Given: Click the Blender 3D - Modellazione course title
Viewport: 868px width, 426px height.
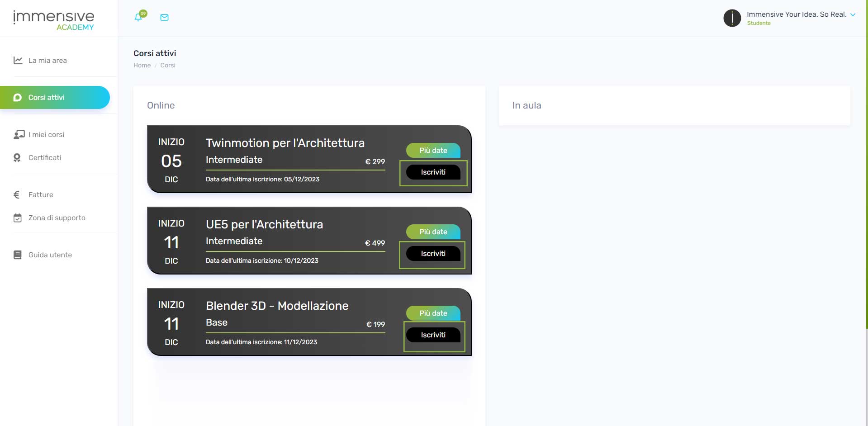Looking at the screenshot, I should [277, 306].
